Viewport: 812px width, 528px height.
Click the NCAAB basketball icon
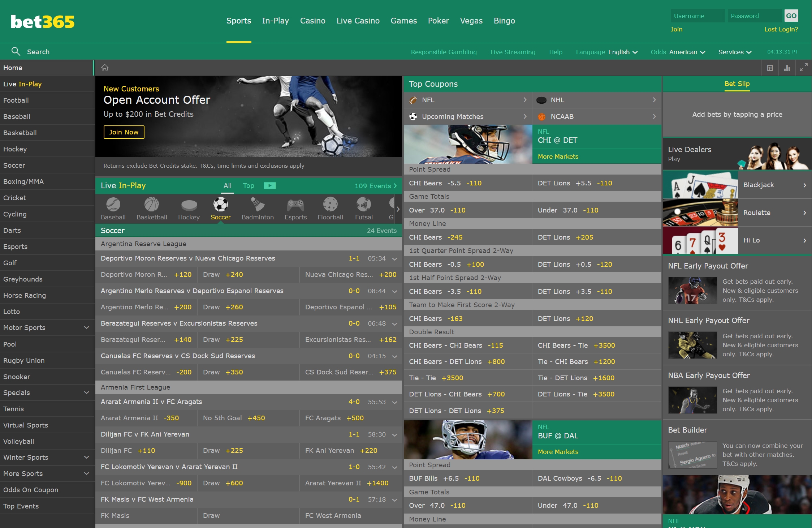tap(541, 117)
